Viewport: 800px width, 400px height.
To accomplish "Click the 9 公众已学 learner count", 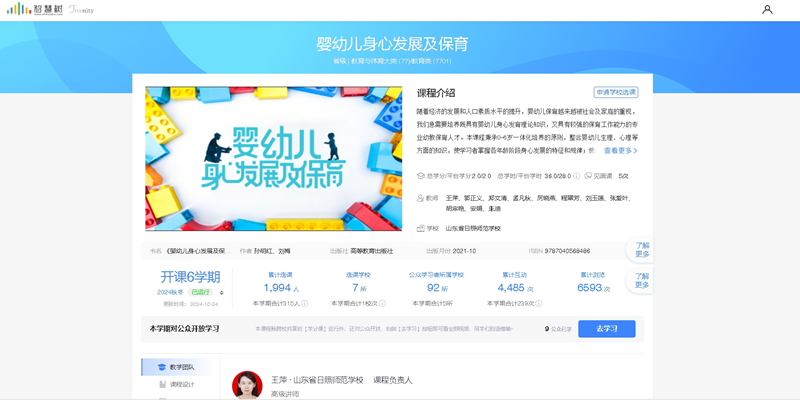I will tap(558, 329).
